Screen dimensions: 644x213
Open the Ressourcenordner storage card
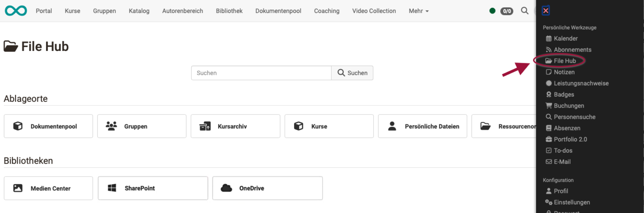[504, 126]
